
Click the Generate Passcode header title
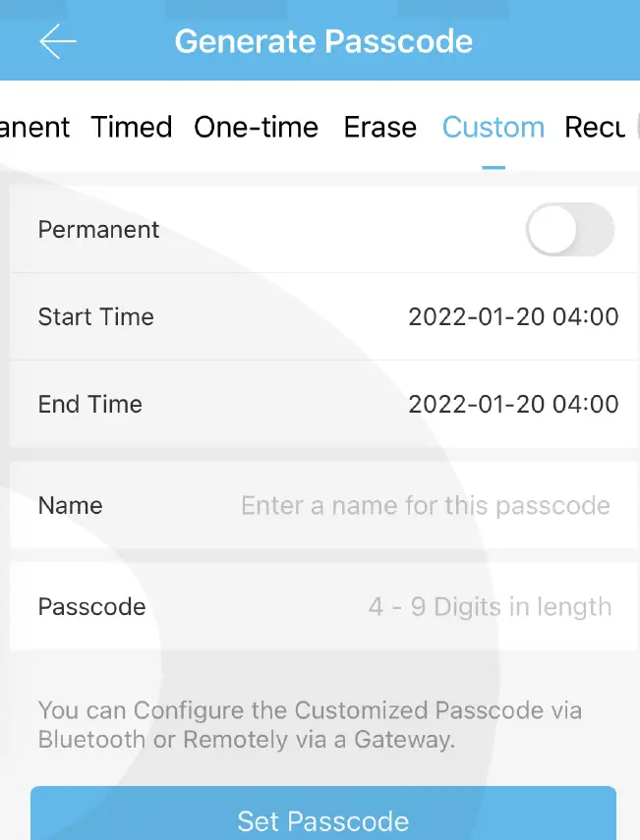pyautogui.click(x=323, y=41)
